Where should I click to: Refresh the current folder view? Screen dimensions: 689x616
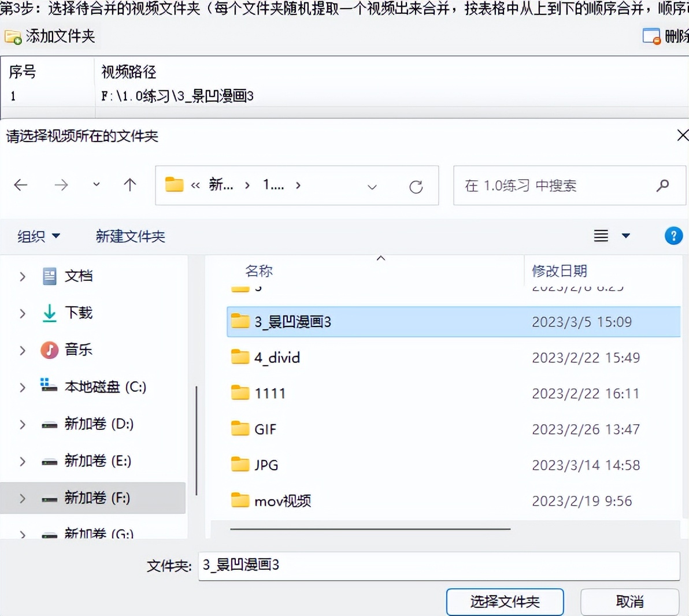click(x=416, y=186)
